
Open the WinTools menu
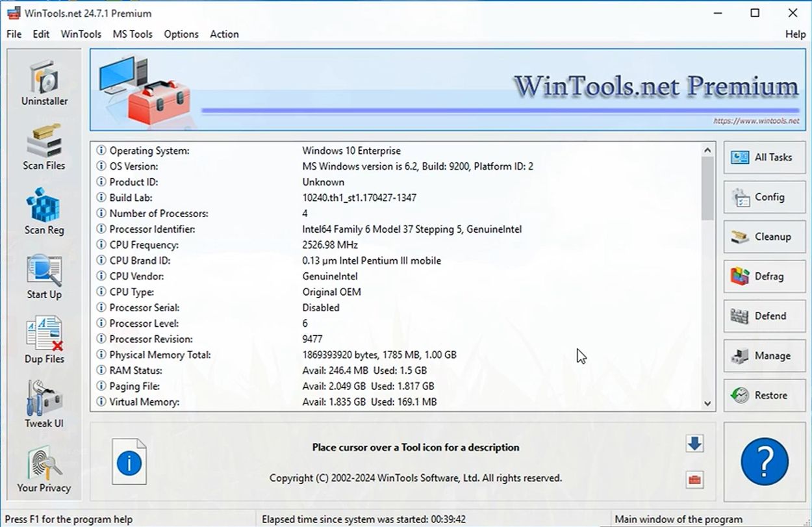(x=81, y=34)
